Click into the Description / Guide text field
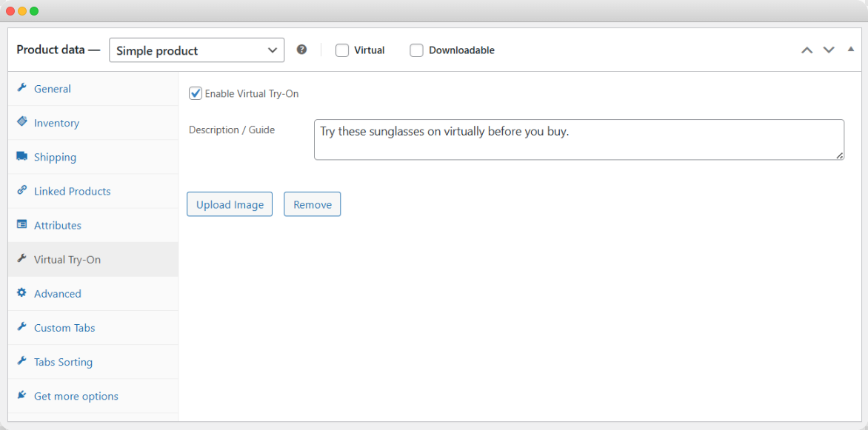 click(x=578, y=139)
